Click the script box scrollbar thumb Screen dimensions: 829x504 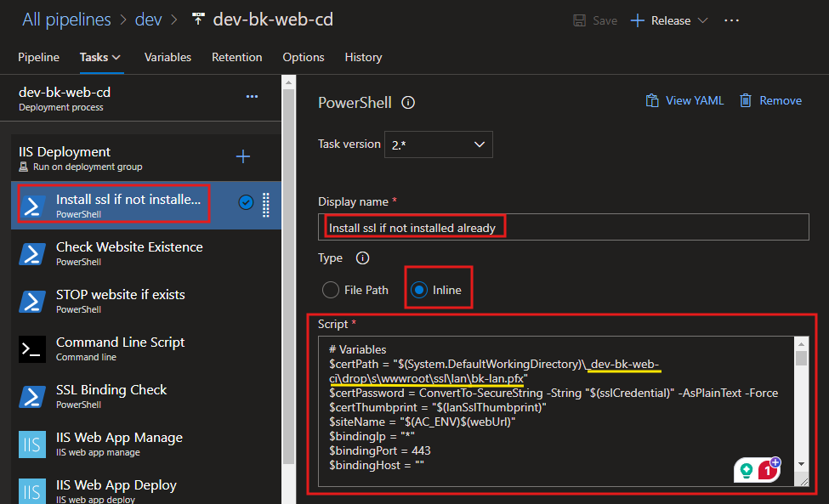click(x=802, y=358)
